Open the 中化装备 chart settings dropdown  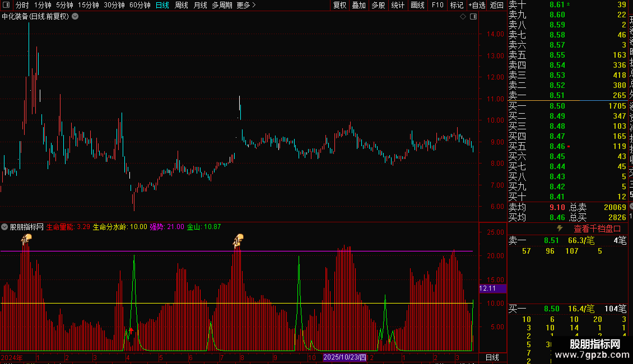point(75,17)
